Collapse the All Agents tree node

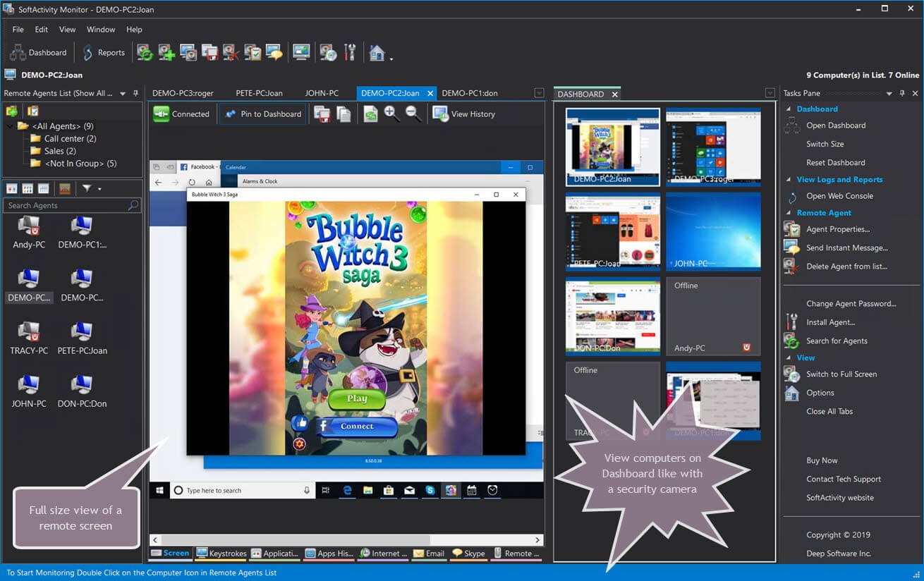(x=9, y=126)
